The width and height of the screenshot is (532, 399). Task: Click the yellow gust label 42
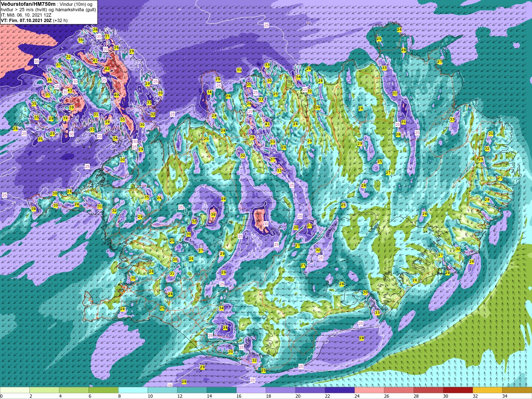coord(107,69)
